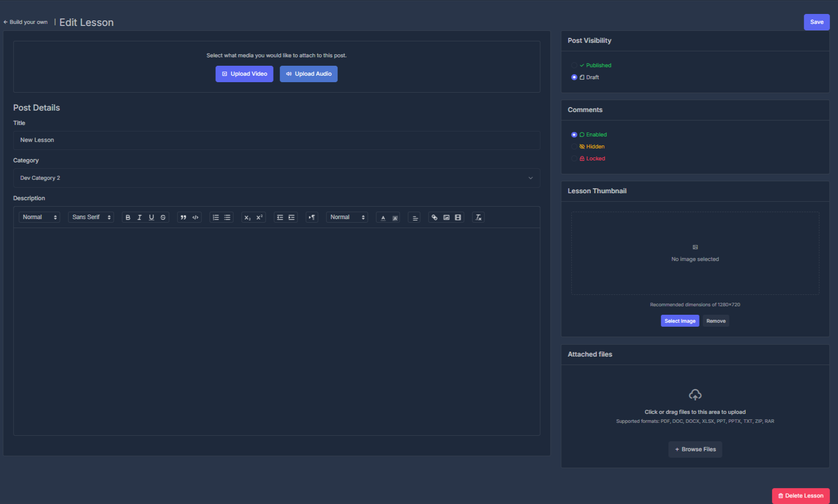Screen dimensions: 838x504
Task: Toggle bold formatting in the editor
Action: click(x=128, y=217)
